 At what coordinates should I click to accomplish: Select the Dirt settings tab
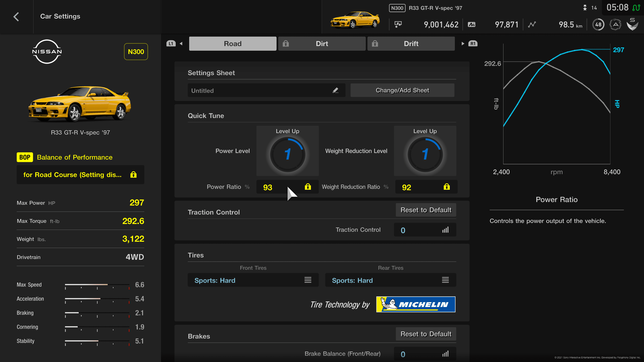[322, 43]
